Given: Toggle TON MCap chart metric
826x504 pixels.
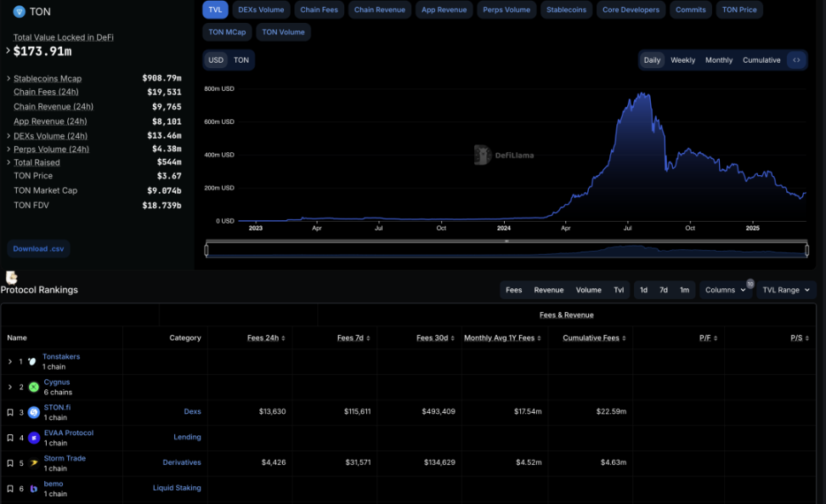Looking at the screenshot, I should coord(227,32).
